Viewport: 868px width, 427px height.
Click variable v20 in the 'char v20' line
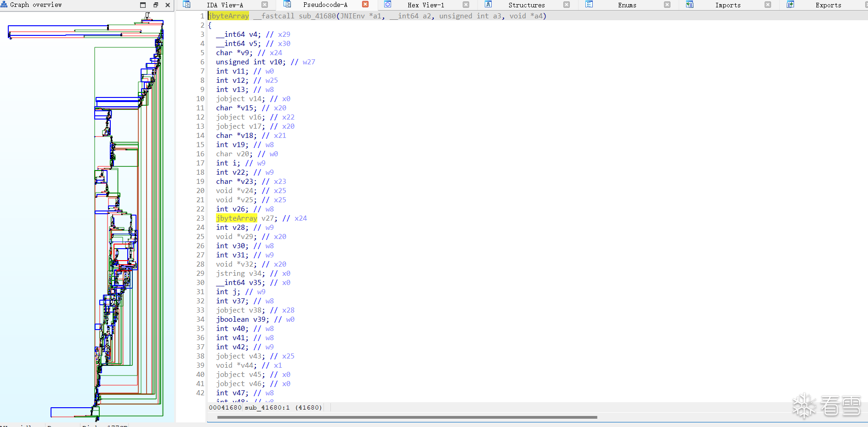point(243,154)
